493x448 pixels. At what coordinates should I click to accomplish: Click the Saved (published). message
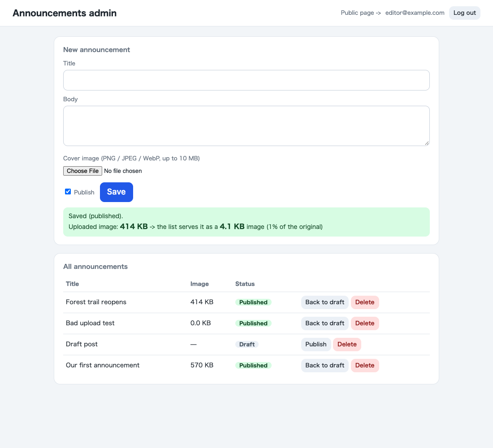(95, 216)
